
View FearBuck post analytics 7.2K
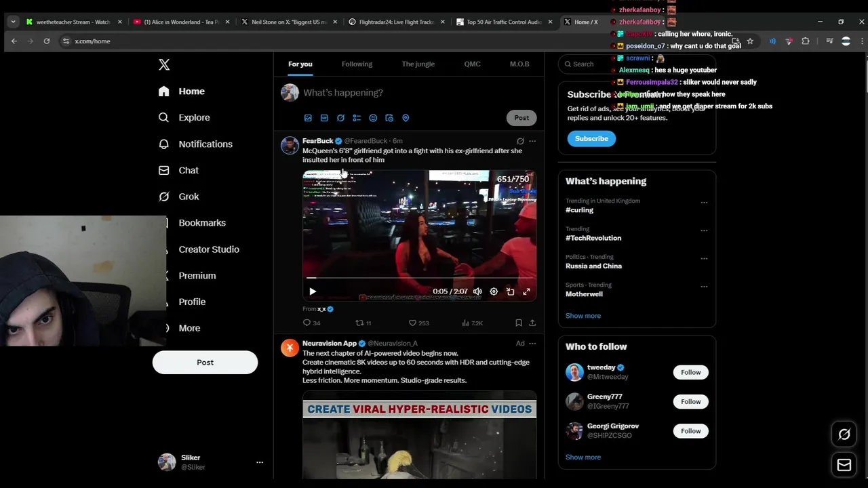(472, 323)
